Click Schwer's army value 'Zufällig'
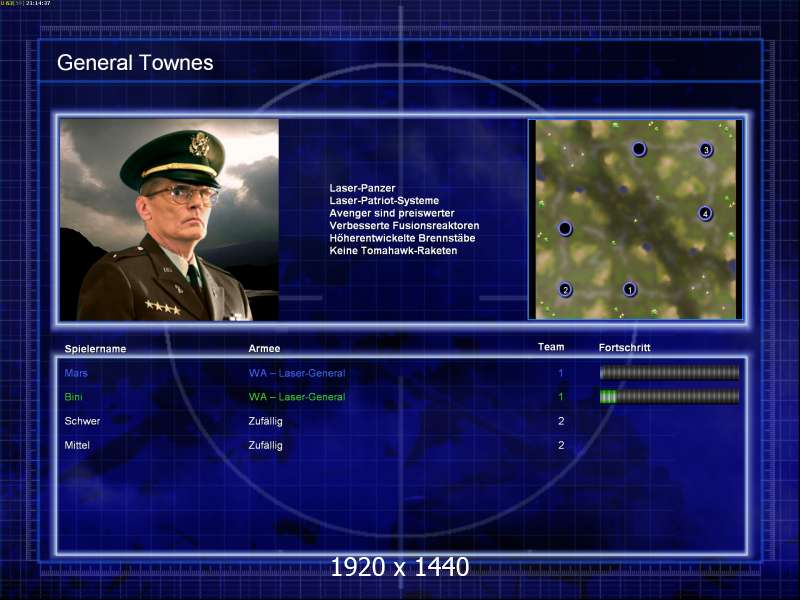 coord(265,421)
